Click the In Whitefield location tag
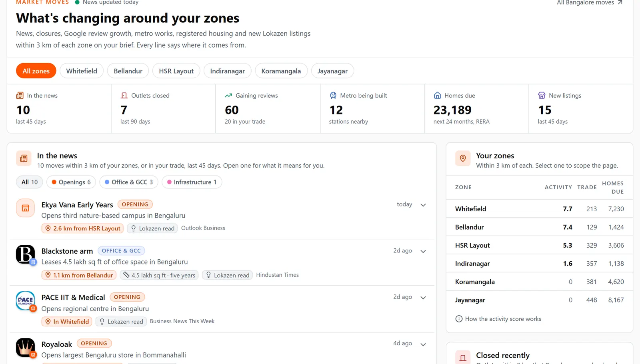The height and width of the screenshot is (364, 640). [x=67, y=322]
